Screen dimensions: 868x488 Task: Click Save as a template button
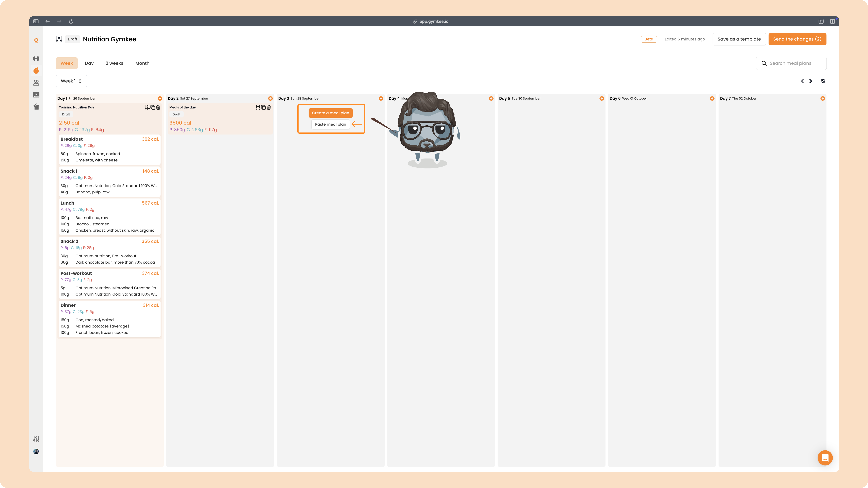[739, 39]
